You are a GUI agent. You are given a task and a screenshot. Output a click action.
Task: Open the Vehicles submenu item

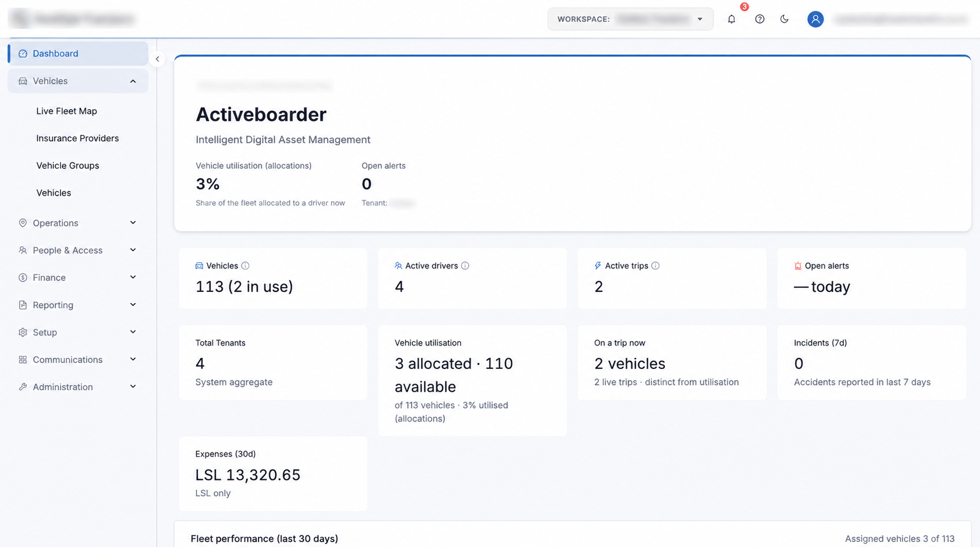pos(54,193)
